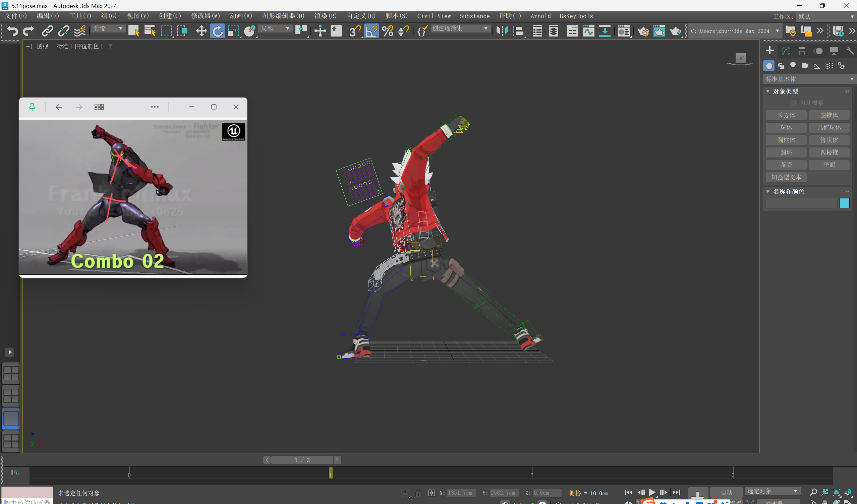857x504 pixels.
Task: Select the Move tool
Action: 201,31
